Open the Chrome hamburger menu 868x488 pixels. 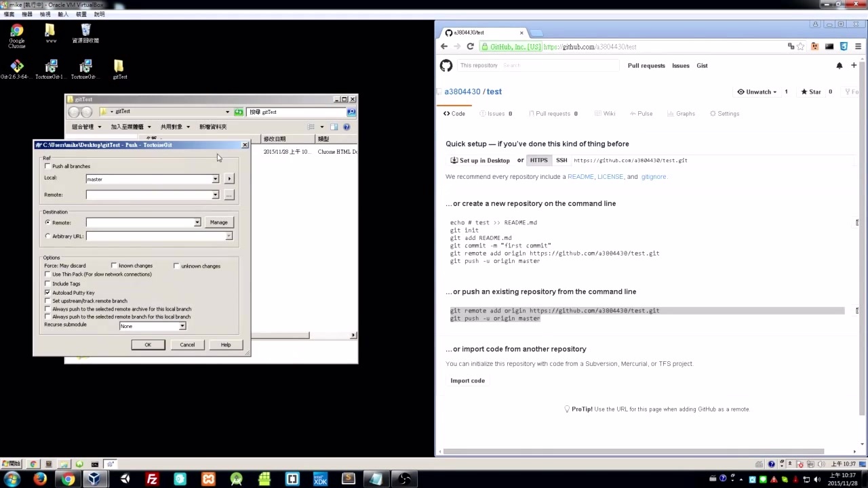point(858,47)
